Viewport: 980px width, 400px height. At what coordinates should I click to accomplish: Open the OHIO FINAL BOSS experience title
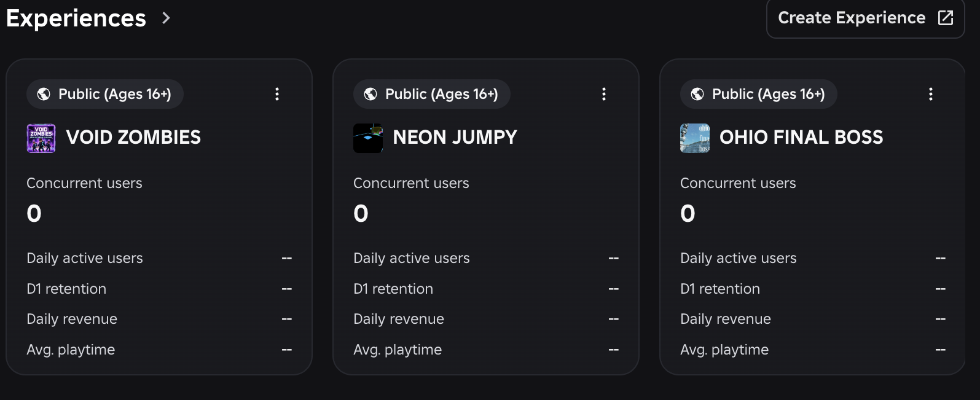(x=801, y=138)
